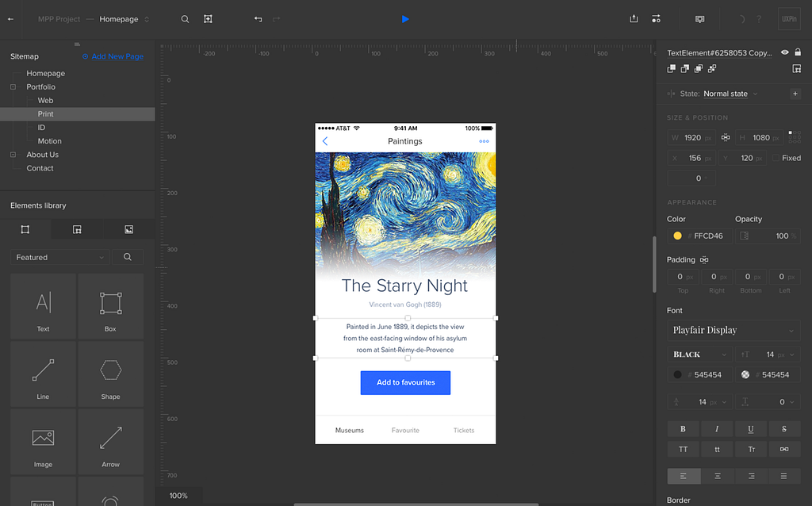Open the interactions settings icon
This screenshot has width=812, height=506.
click(656, 19)
